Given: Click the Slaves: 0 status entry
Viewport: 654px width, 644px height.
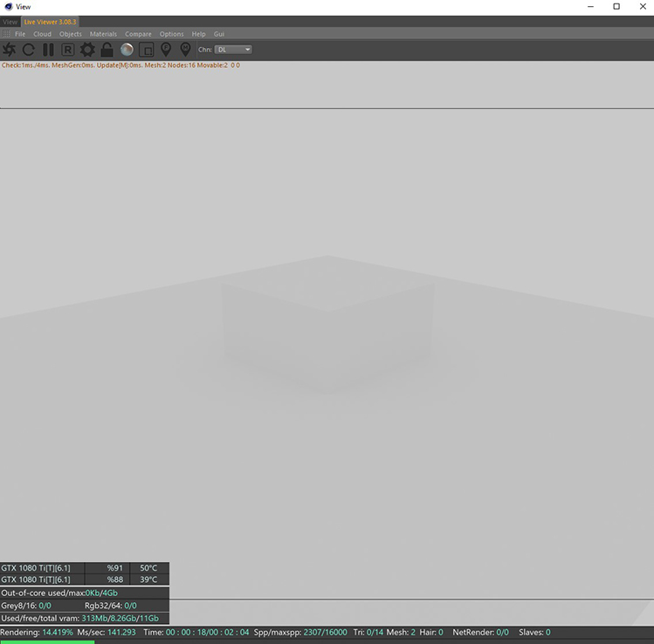Looking at the screenshot, I should (534, 633).
